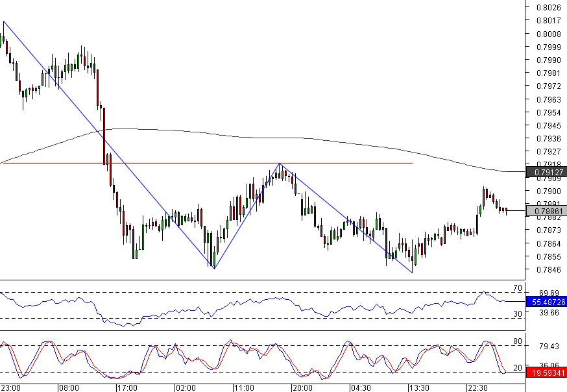Select the 0.7999 price scale label
The image size is (567, 392).
coord(549,47)
